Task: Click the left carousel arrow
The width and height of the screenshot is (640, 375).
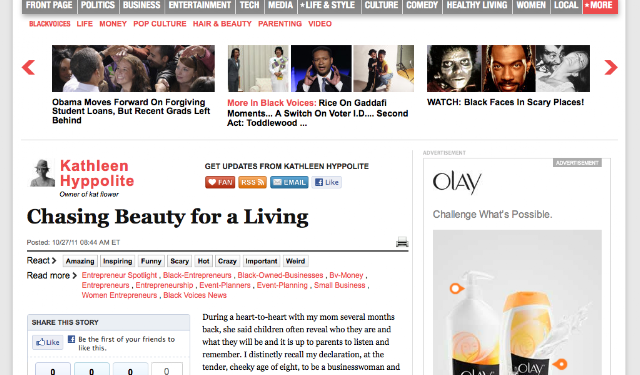Action: (x=29, y=67)
